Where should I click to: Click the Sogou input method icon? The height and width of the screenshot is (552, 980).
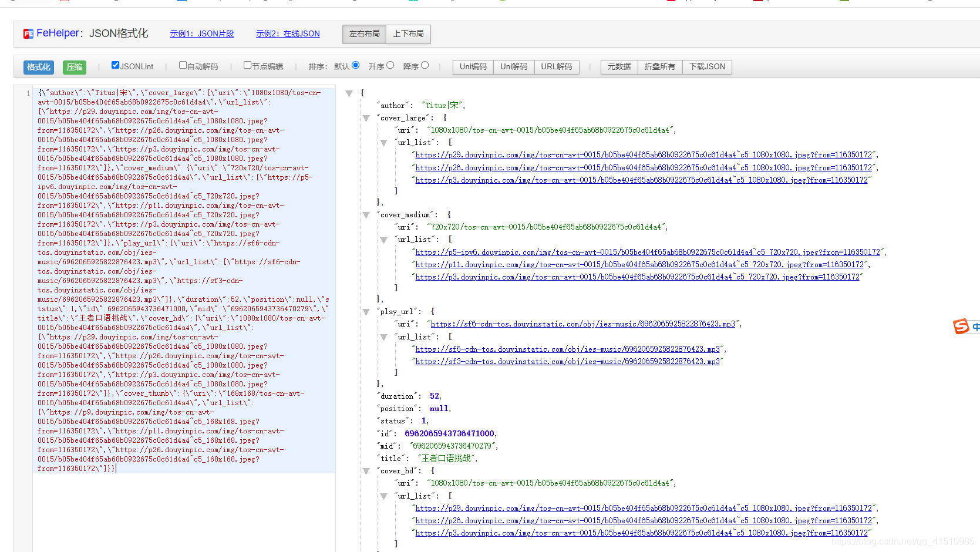pyautogui.click(x=961, y=326)
